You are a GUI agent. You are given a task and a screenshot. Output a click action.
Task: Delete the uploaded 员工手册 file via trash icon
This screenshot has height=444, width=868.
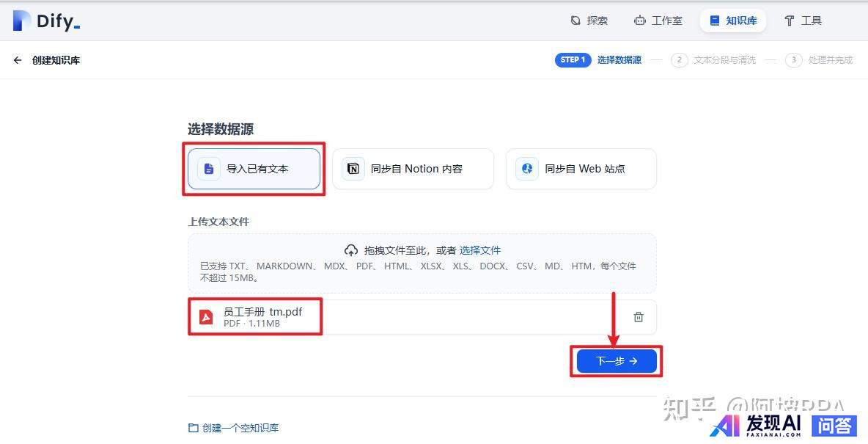pos(639,317)
